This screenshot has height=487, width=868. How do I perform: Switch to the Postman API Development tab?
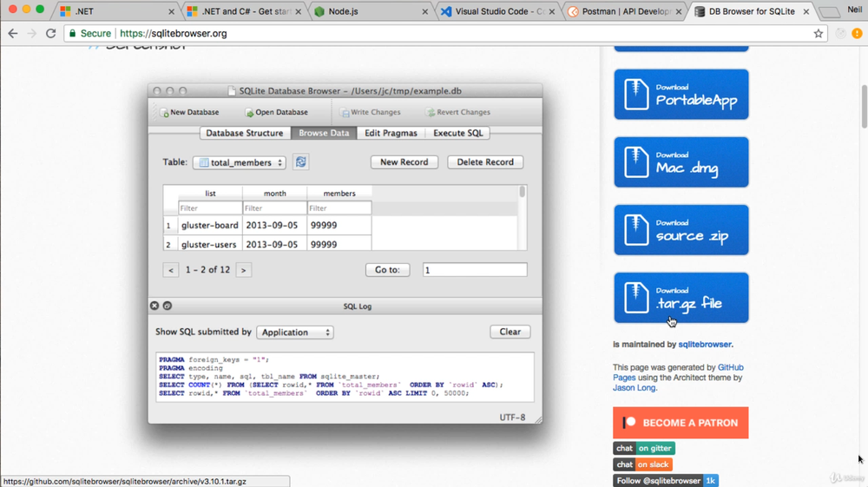pos(624,11)
